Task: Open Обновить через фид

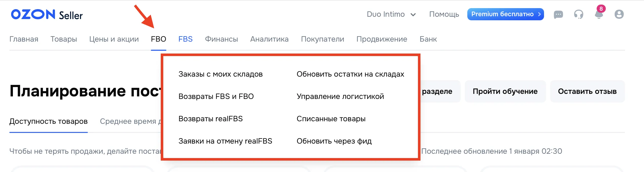Action: [334, 141]
